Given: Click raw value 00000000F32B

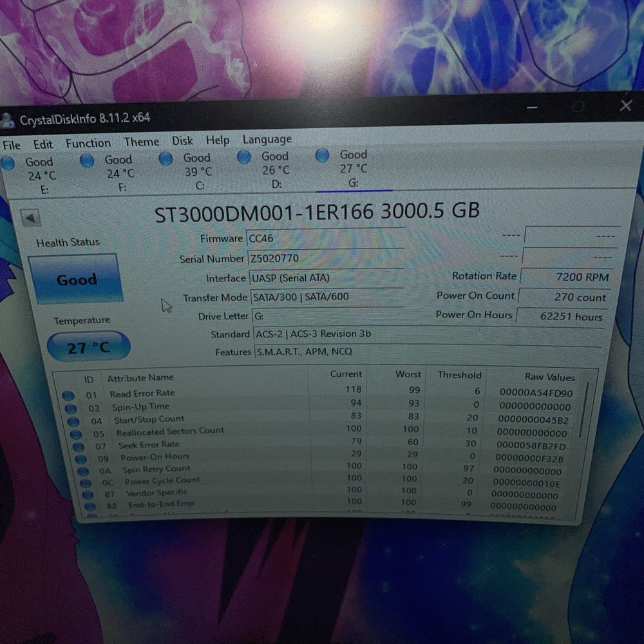Looking at the screenshot, I should coord(529,458).
